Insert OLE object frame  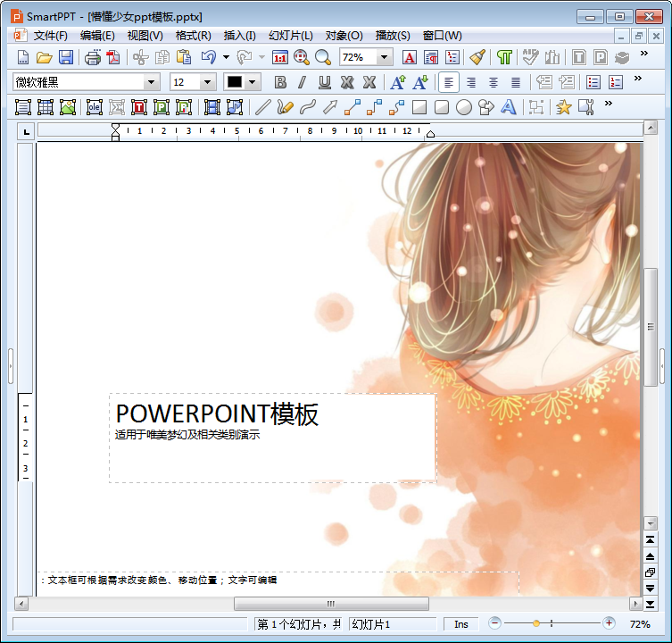pyautogui.click(x=95, y=107)
